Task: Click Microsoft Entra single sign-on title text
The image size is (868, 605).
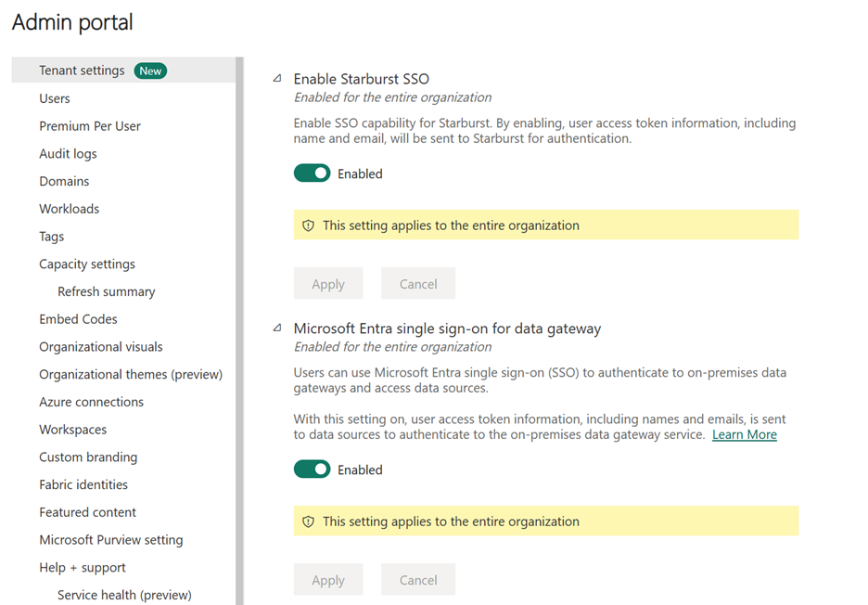Action: [447, 328]
